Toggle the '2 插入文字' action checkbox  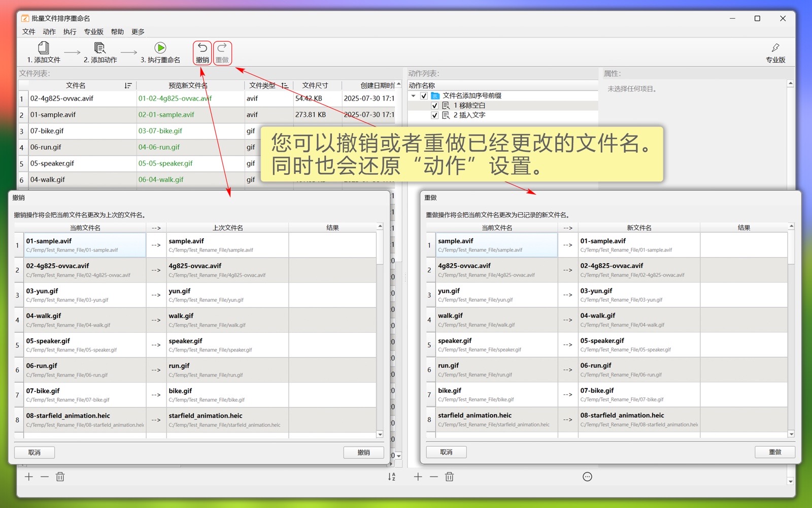click(434, 115)
